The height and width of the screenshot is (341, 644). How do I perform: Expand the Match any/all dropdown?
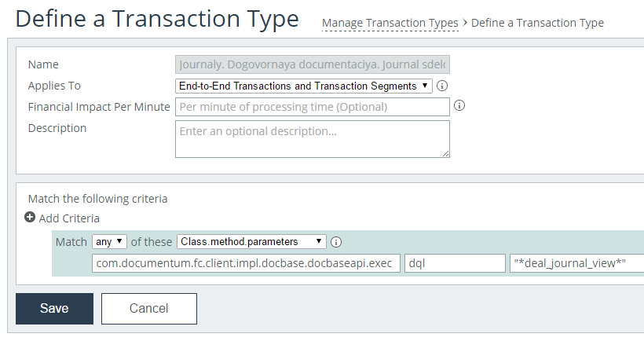[109, 242]
